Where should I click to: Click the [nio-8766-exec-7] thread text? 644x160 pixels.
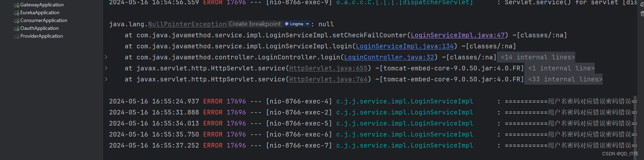[299, 145]
